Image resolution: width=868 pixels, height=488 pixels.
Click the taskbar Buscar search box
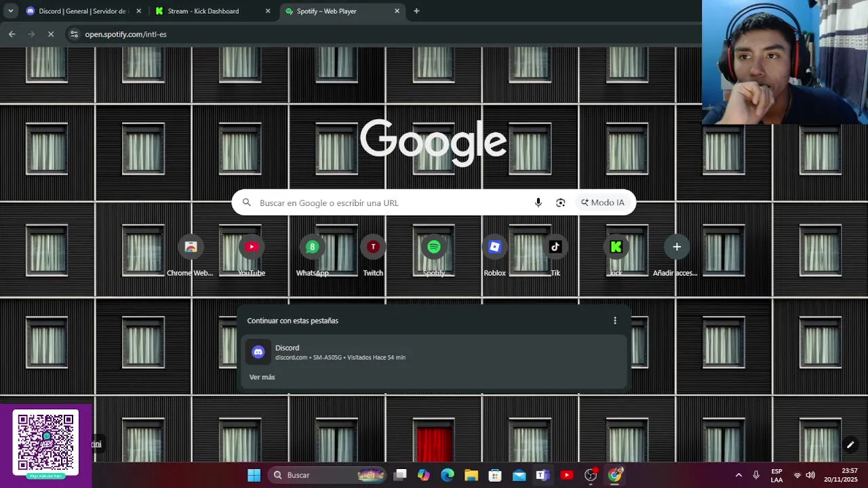[x=327, y=475]
